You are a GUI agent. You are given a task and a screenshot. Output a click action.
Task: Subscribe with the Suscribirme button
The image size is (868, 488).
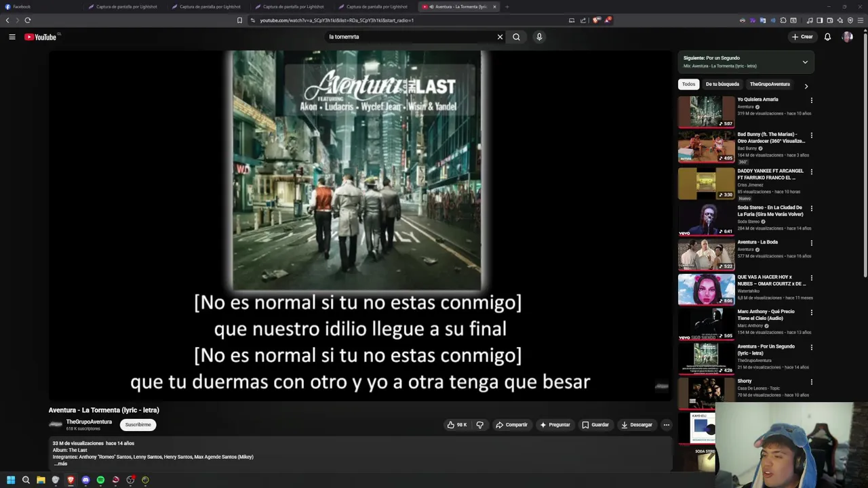138,425
